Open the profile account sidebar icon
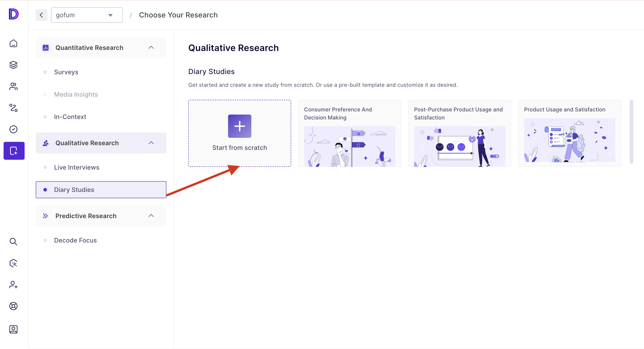This screenshot has width=644, height=349. 13,329
